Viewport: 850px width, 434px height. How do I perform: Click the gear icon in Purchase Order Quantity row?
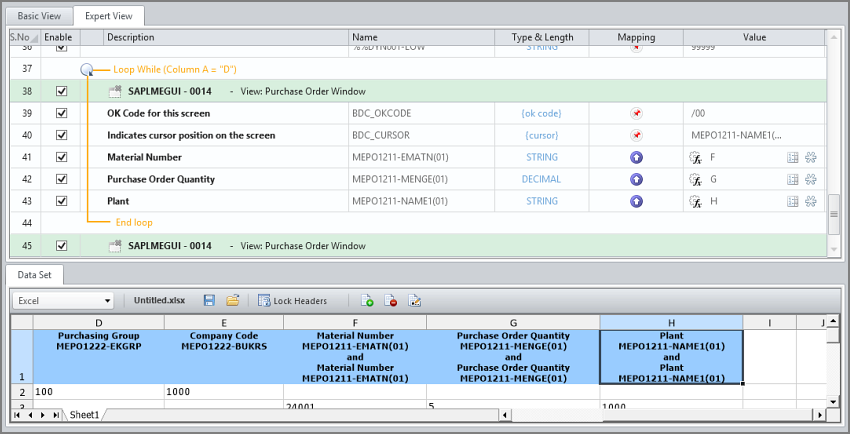click(811, 179)
